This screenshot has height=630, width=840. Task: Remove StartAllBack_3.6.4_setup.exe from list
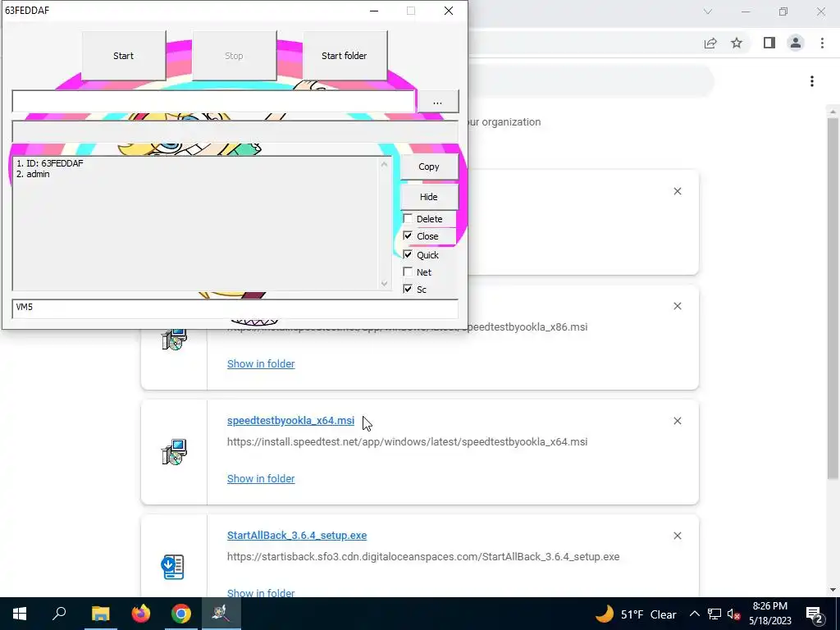[x=677, y=536]
